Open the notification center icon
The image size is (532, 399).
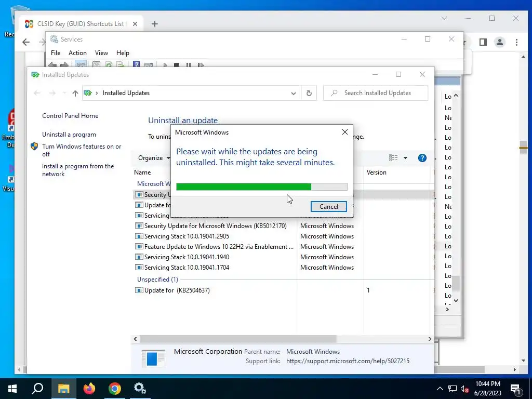click(x=516, y=389)
